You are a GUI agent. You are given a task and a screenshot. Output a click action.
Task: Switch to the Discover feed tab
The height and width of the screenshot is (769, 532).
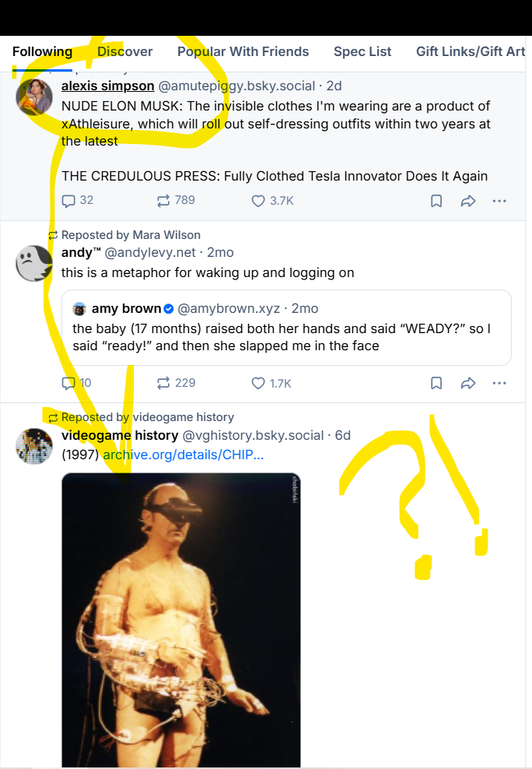(124, 51)
